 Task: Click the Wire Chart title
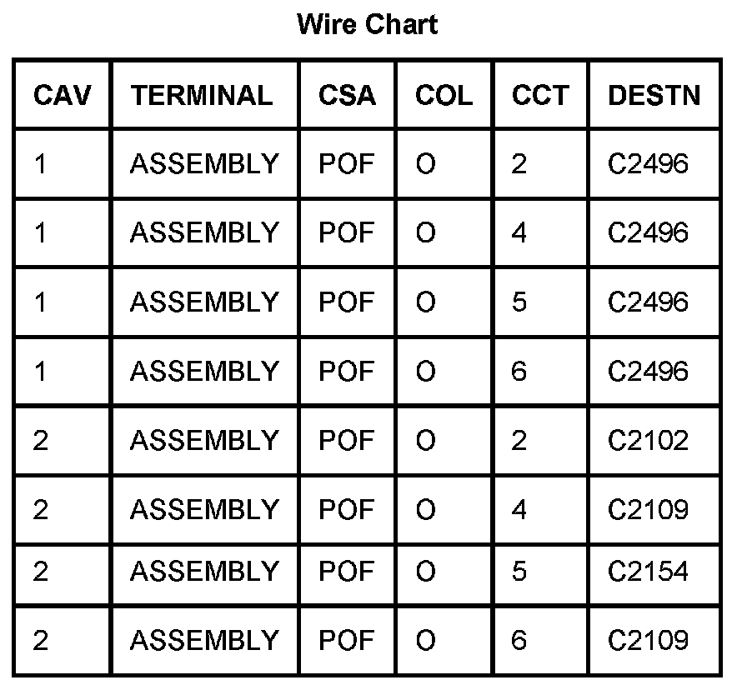pos(367,24)
